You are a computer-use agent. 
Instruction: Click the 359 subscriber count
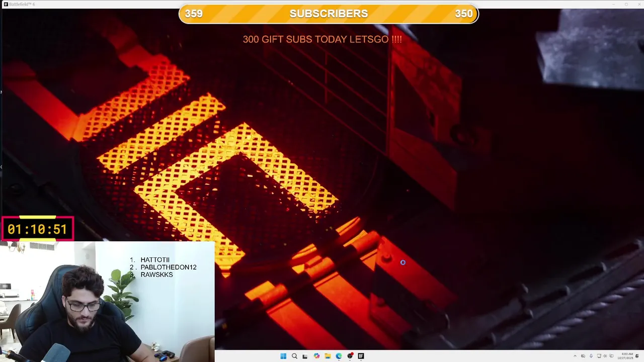point(194,14)
